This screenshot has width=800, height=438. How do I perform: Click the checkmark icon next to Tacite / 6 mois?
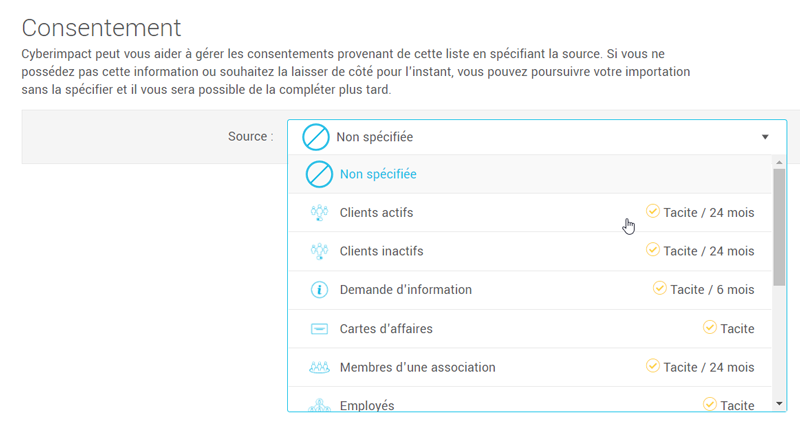(660, 289)
